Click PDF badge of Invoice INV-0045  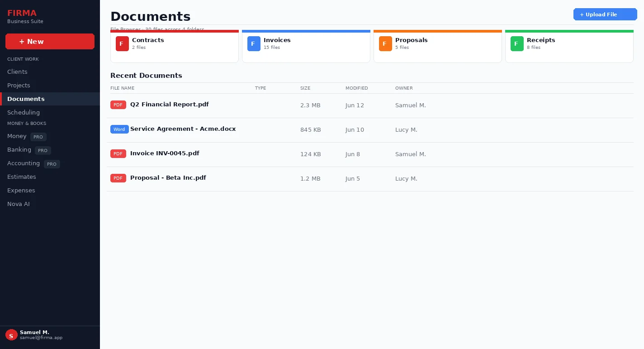(x=118, y=154)
